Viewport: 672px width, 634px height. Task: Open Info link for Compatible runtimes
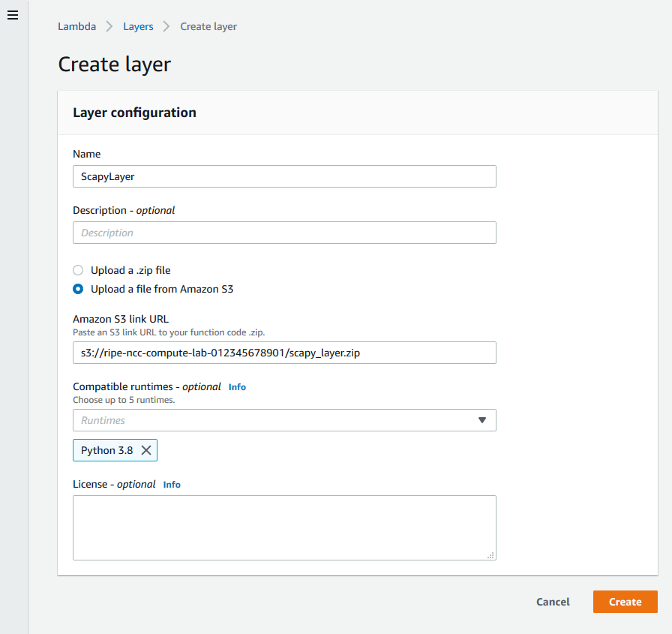click(x=237, y=387)
